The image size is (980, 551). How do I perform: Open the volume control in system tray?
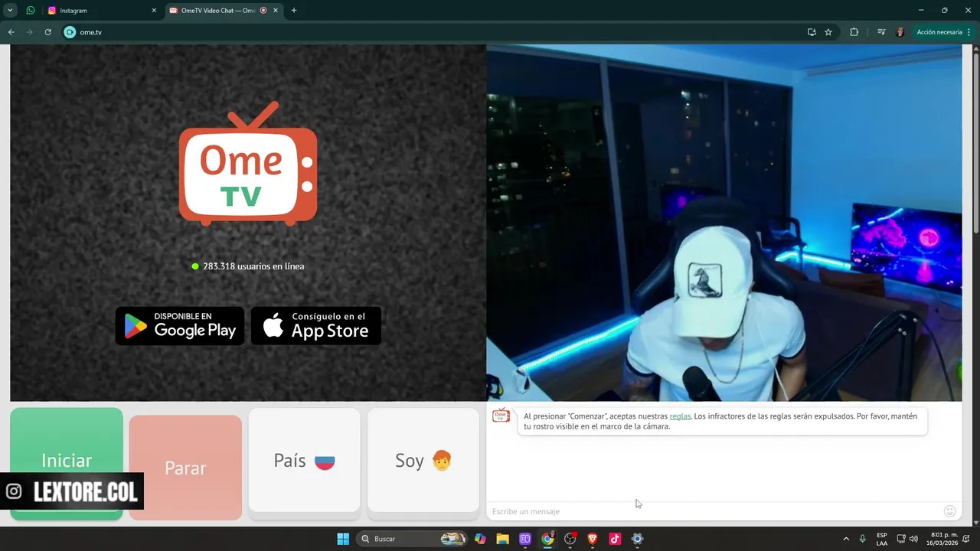[913, 539]
